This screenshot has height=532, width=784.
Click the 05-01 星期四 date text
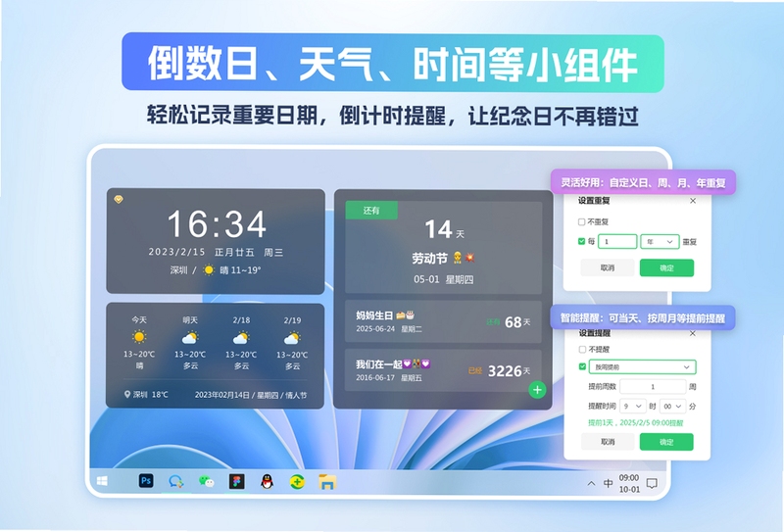[x=444, y=279]
